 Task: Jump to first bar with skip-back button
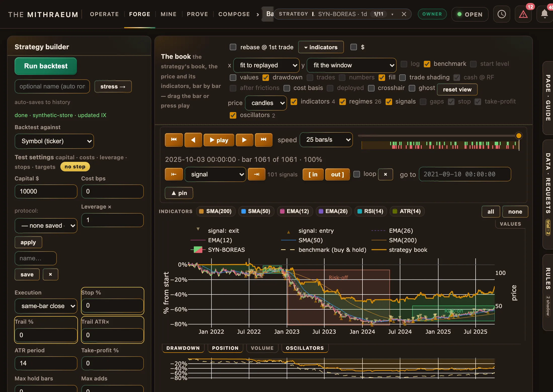click(x=174, y=140)
